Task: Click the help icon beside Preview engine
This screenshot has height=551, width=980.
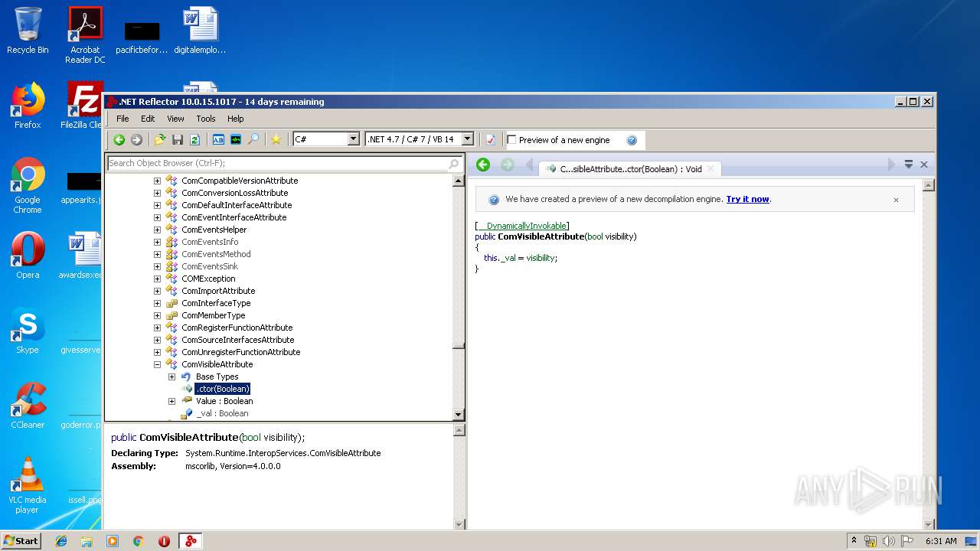Action: [x=632, y=140]
